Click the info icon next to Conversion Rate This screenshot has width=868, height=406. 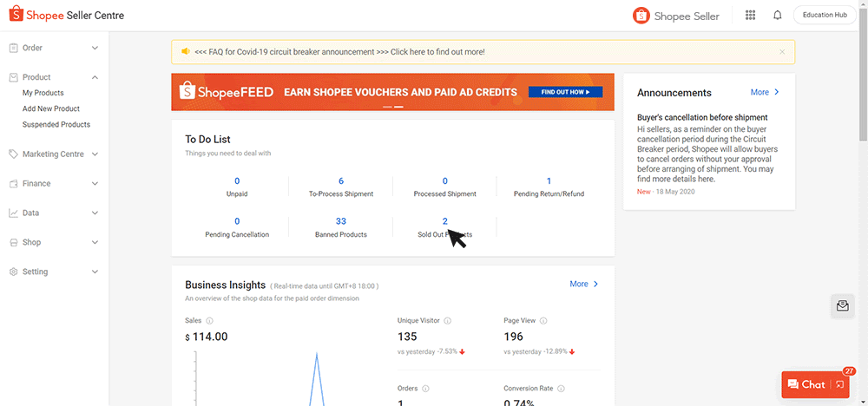pyautogui.click(x=562, y=389)
